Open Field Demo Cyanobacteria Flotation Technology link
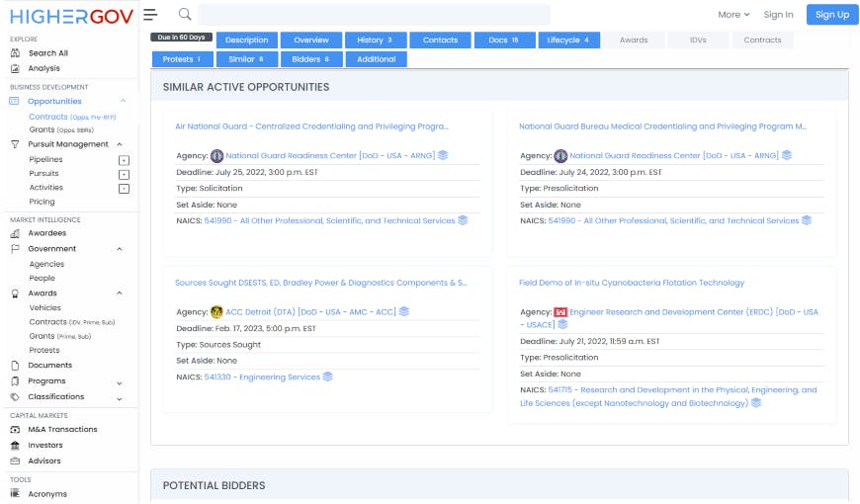Viewport: 860px width, 504px height. click(x=632, y=283)
